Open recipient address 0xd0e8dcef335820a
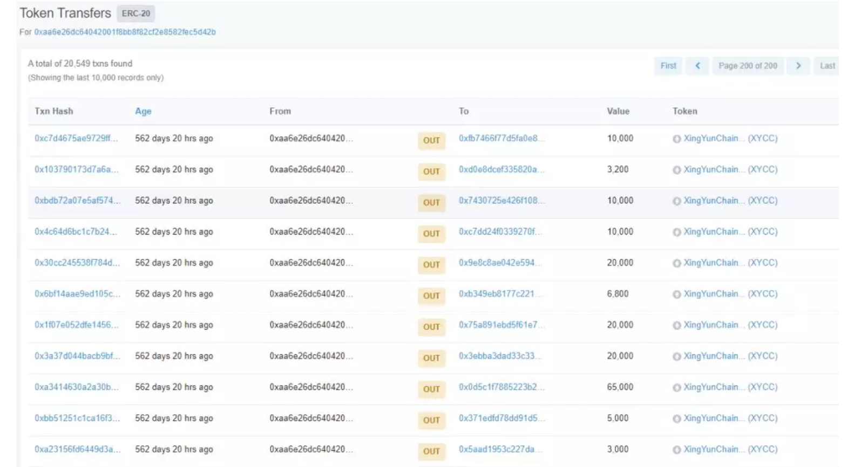 501,169
